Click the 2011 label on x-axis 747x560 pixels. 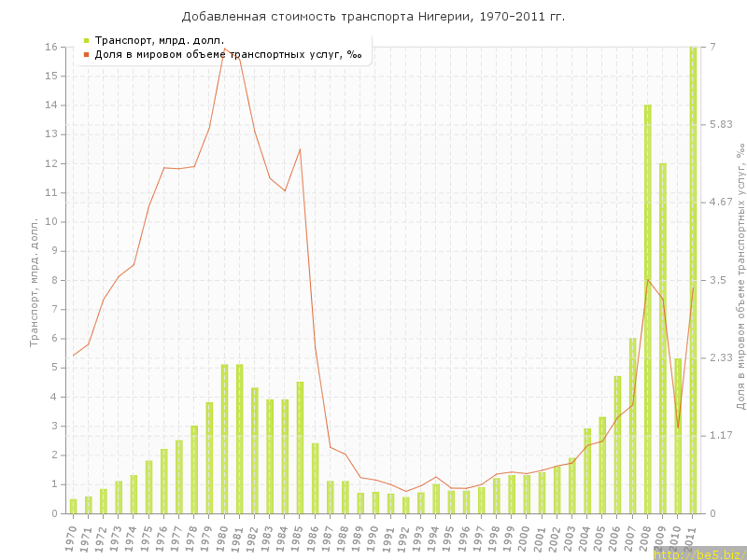click(x=693, y=538)
